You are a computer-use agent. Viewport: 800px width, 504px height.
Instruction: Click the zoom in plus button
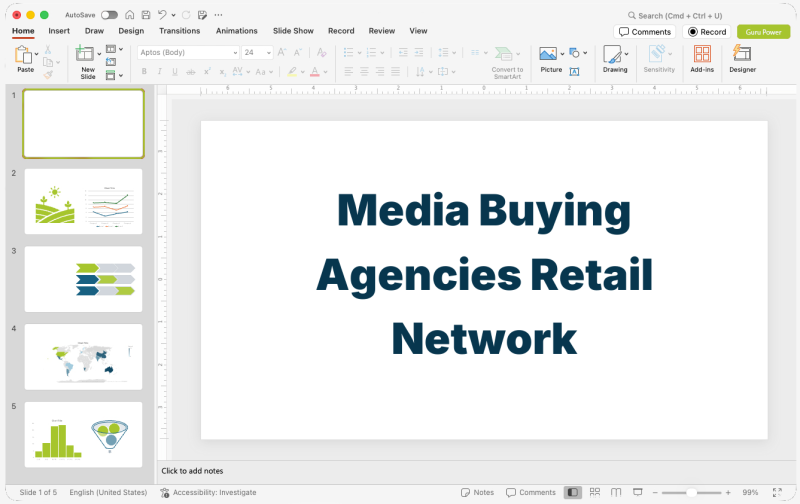click(x=728, y=492)
